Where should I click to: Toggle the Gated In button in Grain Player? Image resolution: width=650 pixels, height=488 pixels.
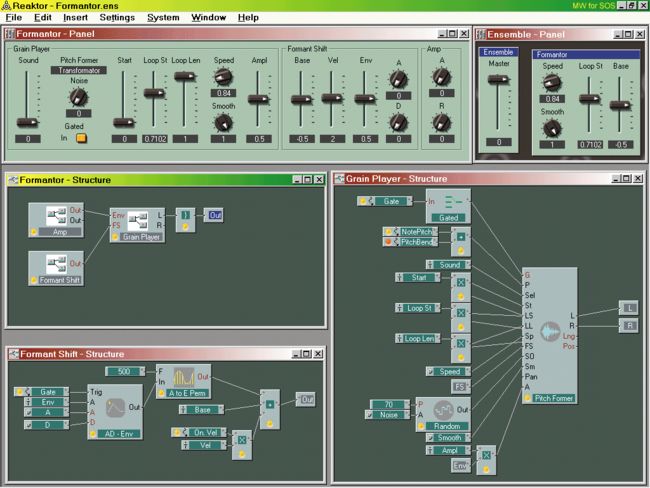[x=81, y=138]
